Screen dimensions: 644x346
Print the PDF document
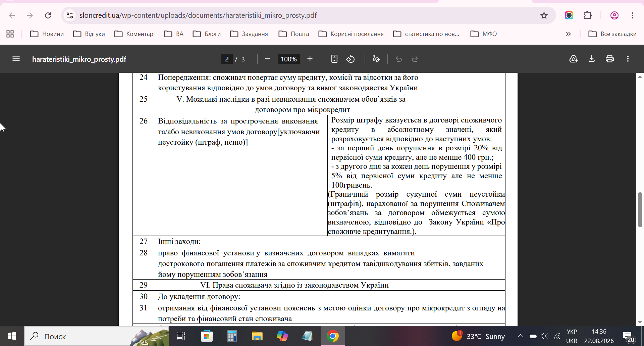[x=610, y=59]
